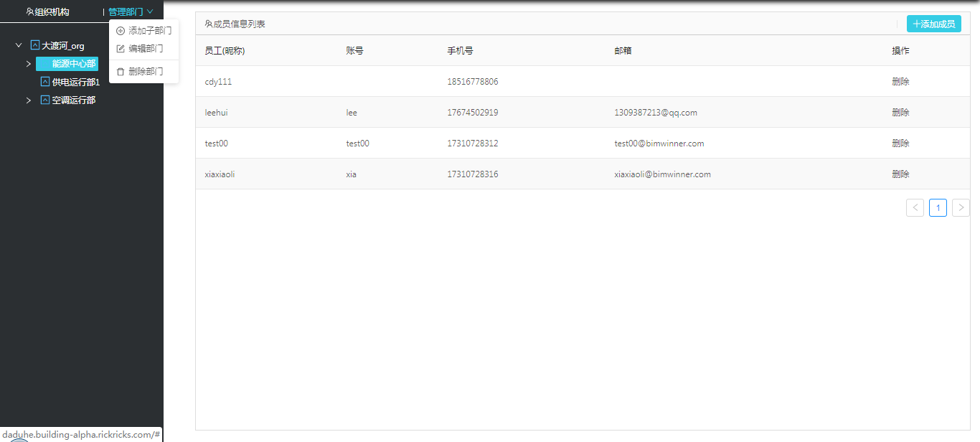Delete member cdy111 via 删除 link
The image size is (980, 442).
click(x=900, y=82)
